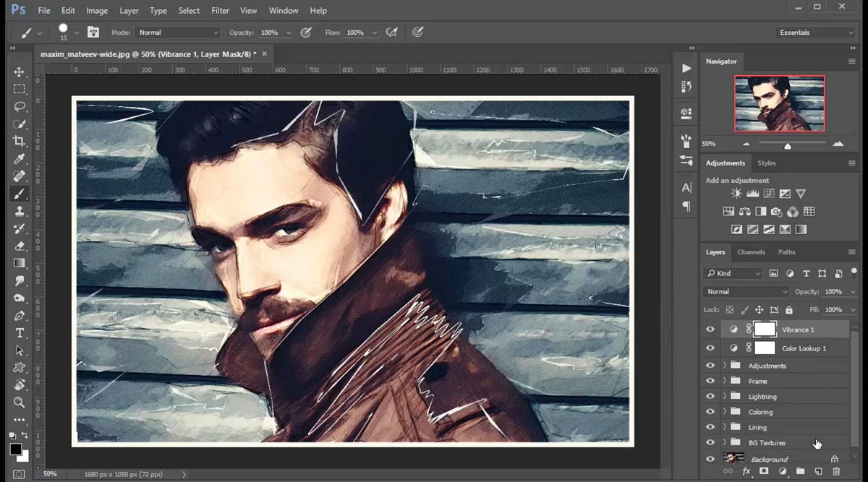Viewport: 868px width, 482px height.
Task: Select the Rectangular Marquee tool
Action: click(x=20, y=90)
